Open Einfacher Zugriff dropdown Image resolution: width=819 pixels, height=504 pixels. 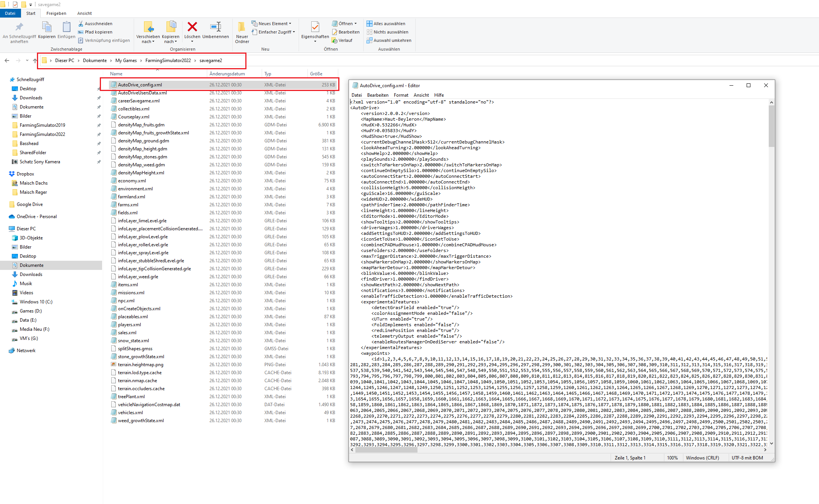click(x=274, y=32)
